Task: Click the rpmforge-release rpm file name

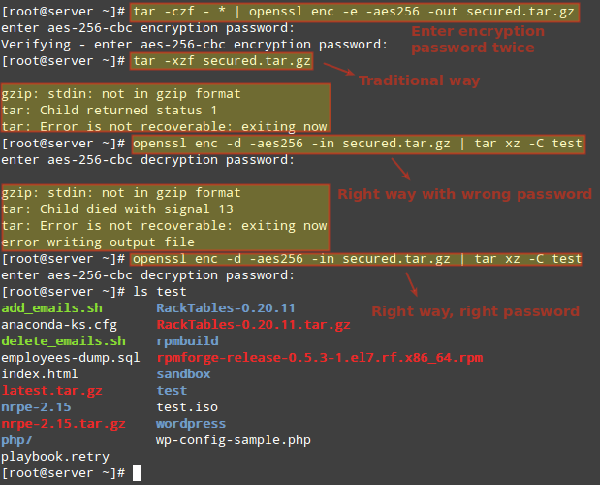Action: (x=319, y=357)
